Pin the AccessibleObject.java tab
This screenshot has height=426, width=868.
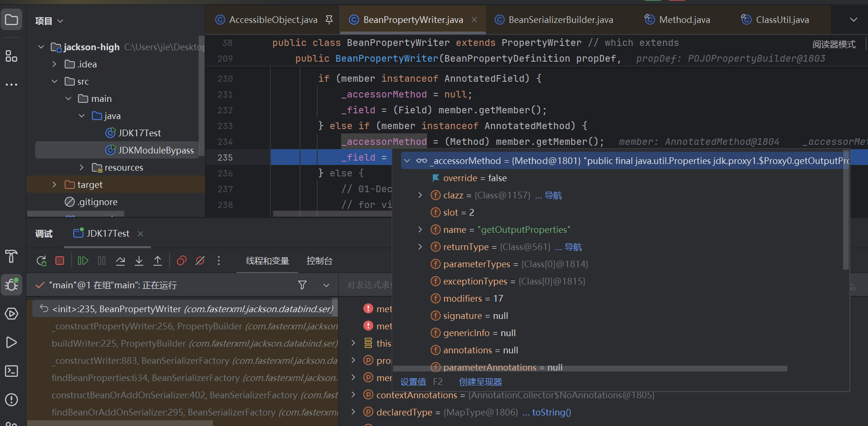coord(329,20)
